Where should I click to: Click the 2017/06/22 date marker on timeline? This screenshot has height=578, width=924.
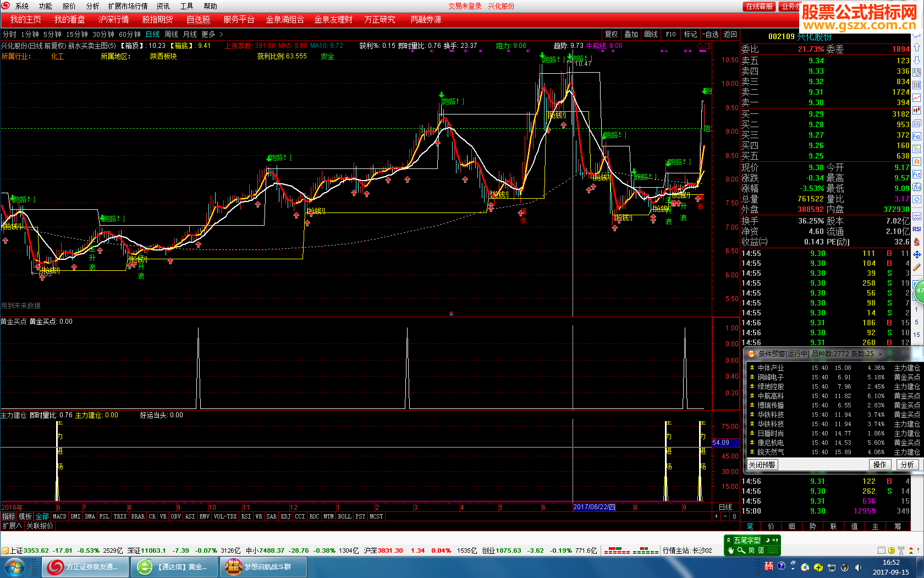point(595,507)
